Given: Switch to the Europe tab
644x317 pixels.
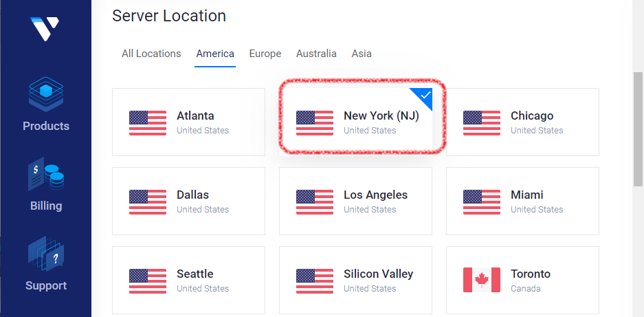Looking at the screenshot, I should pos(265,54).
